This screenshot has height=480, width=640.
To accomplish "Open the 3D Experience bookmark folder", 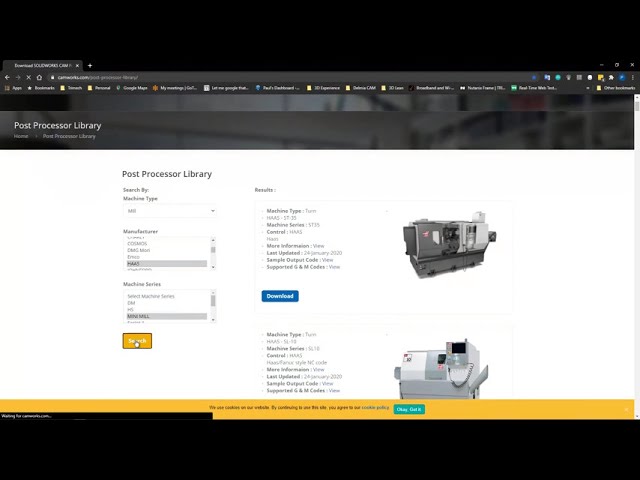I will pyautogui.click(x=323, y=88).
